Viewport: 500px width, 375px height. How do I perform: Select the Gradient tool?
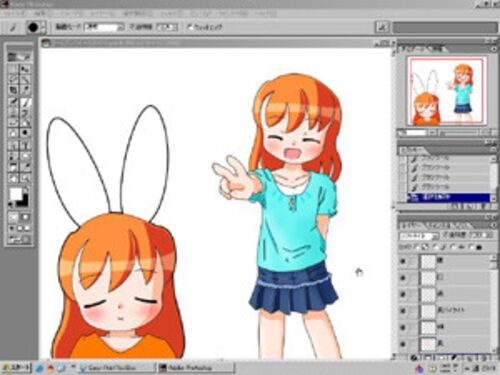click(26, 122)
